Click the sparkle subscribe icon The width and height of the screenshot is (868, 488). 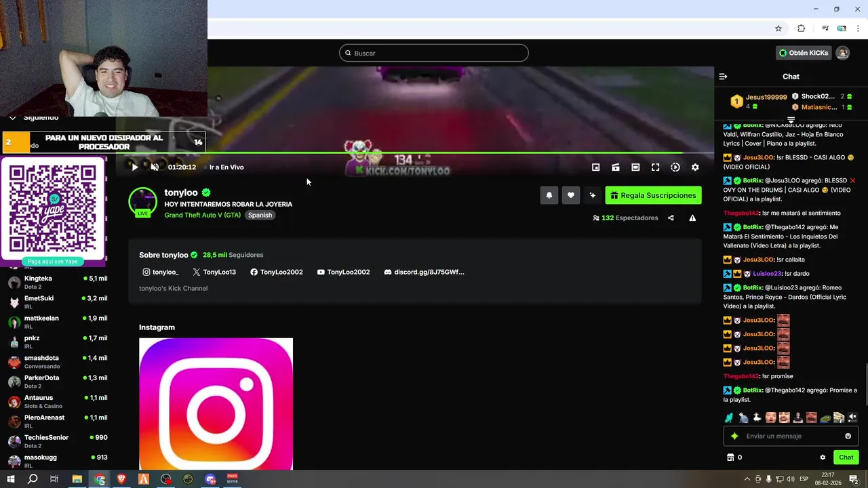(593, 195)
